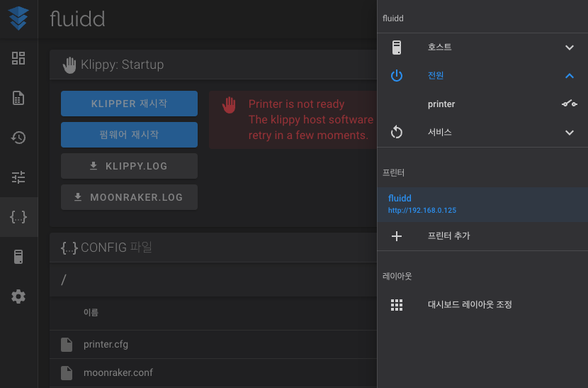Click the plus icon for 프린터 추가

tap(397, 236)
